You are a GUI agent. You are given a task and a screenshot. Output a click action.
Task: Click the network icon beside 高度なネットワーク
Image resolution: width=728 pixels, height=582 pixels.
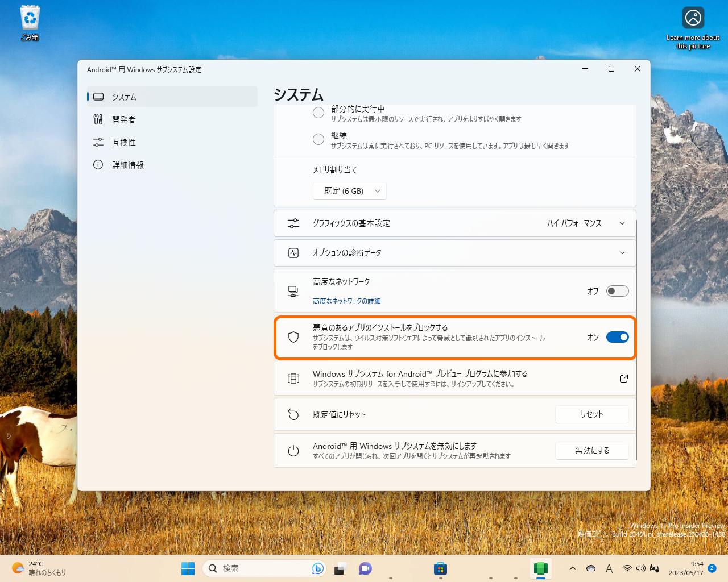tap(293, 291)
